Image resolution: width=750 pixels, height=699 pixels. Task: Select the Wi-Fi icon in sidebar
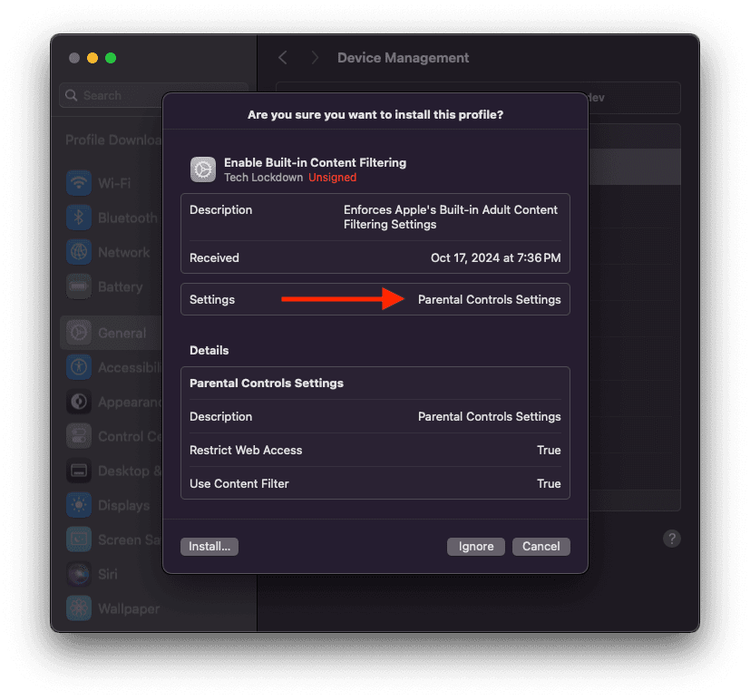[x=79, y=183]
